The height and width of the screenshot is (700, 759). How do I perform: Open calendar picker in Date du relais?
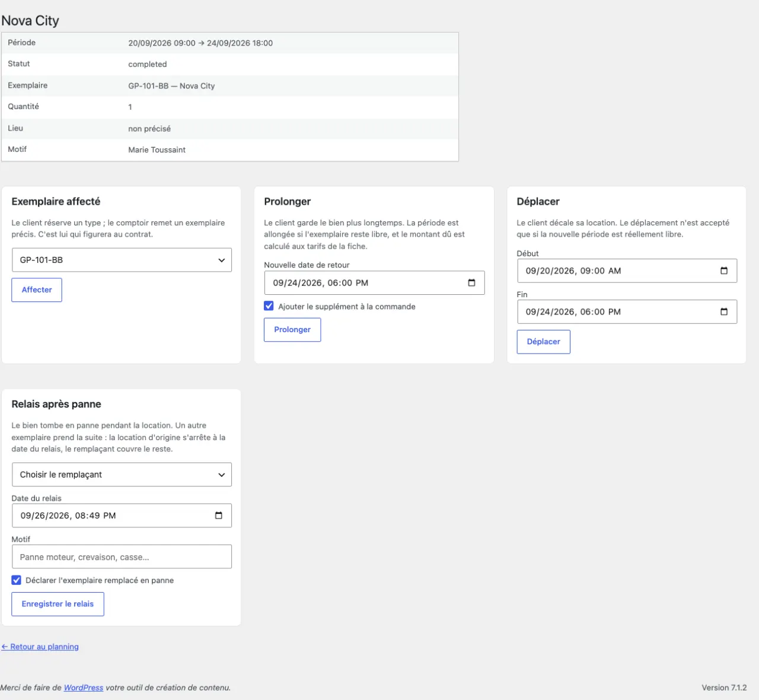click(219, 516)
